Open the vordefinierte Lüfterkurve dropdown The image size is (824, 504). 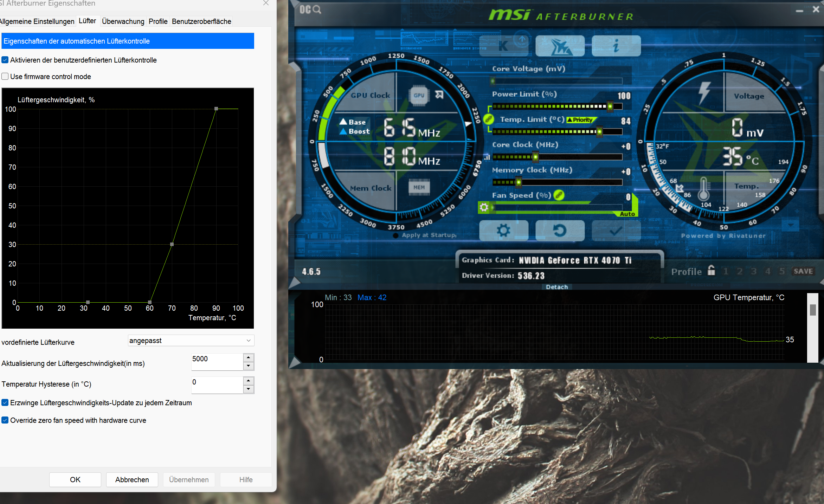coord(191,341)
